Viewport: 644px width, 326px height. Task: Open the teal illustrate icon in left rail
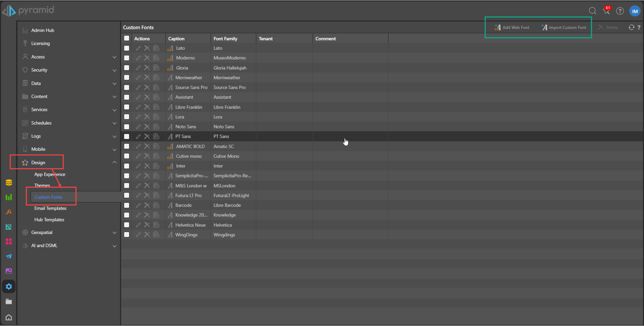(9, 227)
